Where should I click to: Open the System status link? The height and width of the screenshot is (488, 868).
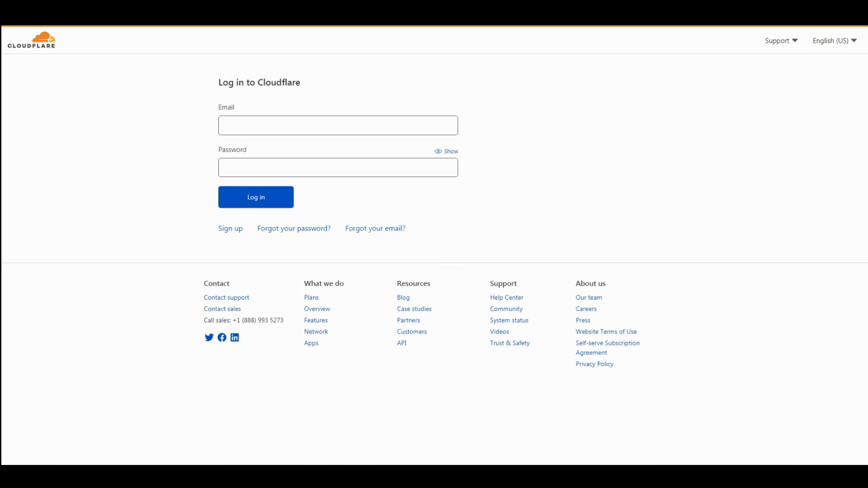point(509,320)
